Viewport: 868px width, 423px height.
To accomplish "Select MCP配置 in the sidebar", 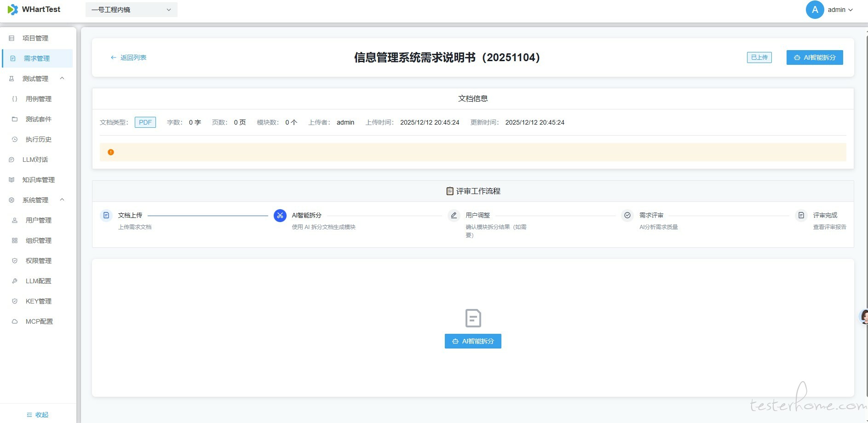I will [x=39, y=321].
